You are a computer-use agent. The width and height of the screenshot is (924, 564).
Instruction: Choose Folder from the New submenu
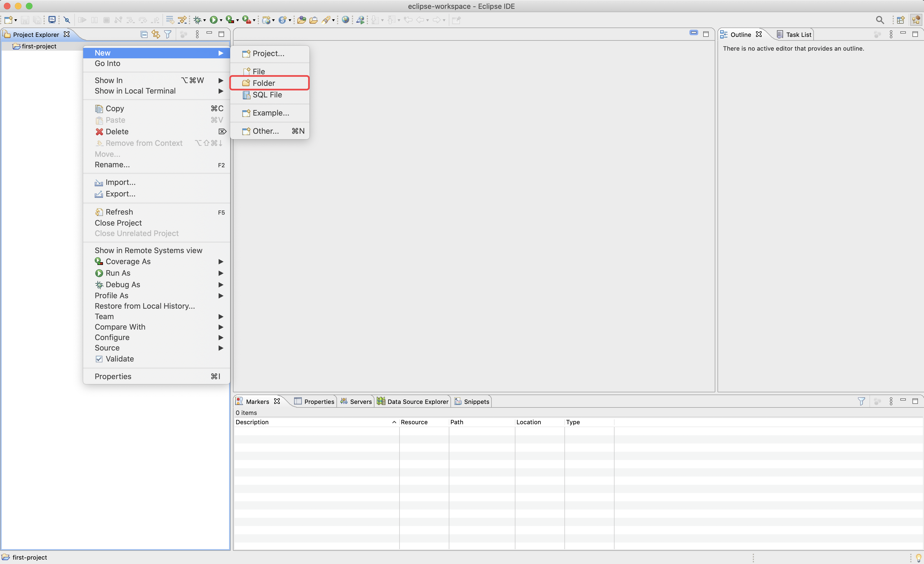(270, 83)
